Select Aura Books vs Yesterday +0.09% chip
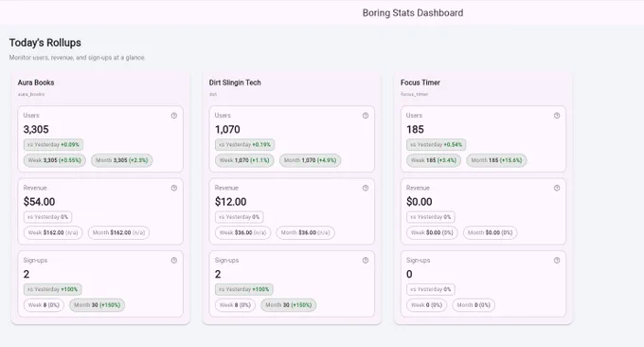 tap(53, 145)
